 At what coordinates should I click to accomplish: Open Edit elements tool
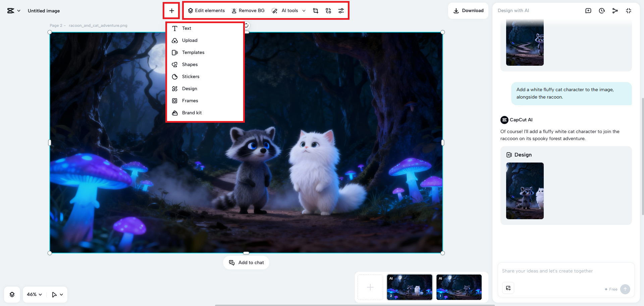(206, 11)
